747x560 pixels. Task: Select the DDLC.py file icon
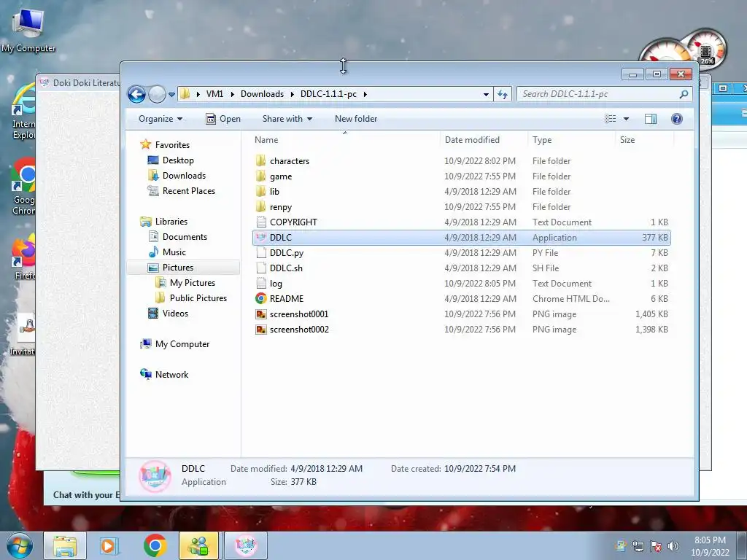[x=260, y=253]
